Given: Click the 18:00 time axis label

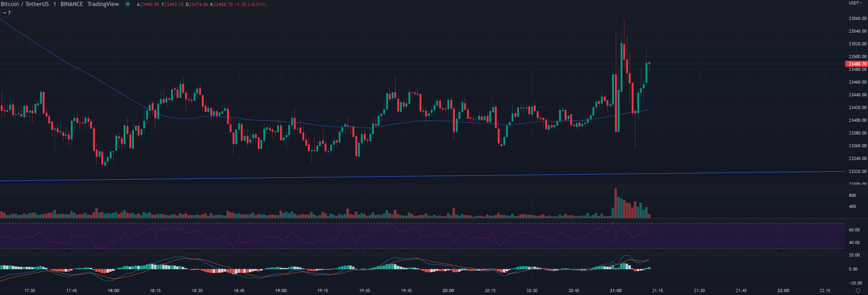Looking at the screenshot, I should pos(113,291).
